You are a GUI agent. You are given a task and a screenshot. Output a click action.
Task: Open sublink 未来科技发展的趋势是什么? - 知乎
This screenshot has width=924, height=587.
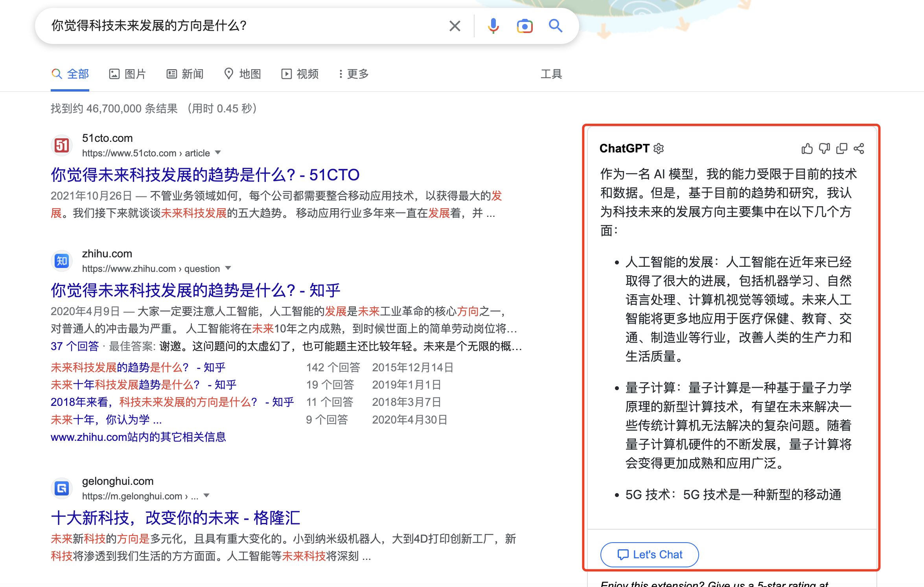coord(138,367)
